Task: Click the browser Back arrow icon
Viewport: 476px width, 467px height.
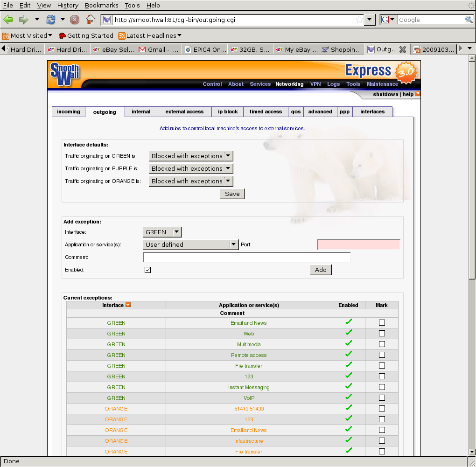Action: [x=8, y=20]
